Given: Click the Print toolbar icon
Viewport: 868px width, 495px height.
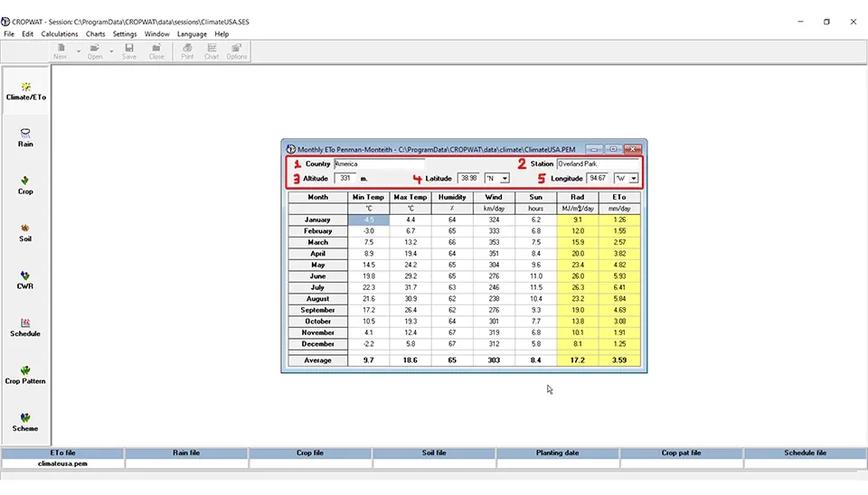Looking at the screenshot, I should pos(188,51).
